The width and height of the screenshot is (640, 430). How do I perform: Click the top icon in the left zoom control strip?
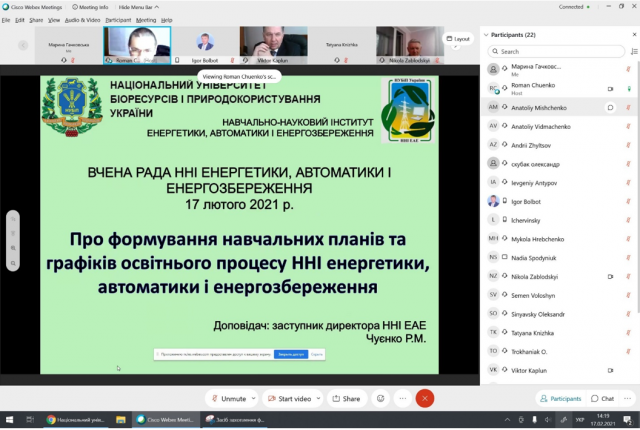pos(13,219)
